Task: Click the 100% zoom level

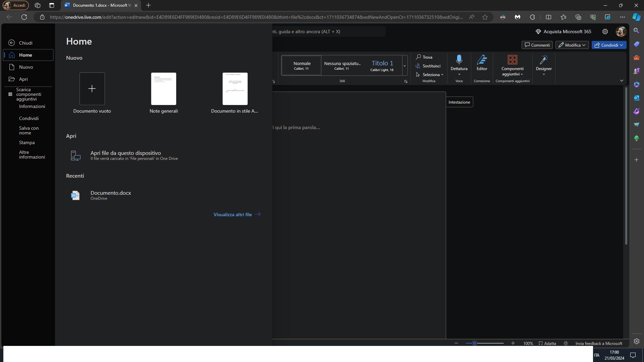Action: [x=528, y=344]
